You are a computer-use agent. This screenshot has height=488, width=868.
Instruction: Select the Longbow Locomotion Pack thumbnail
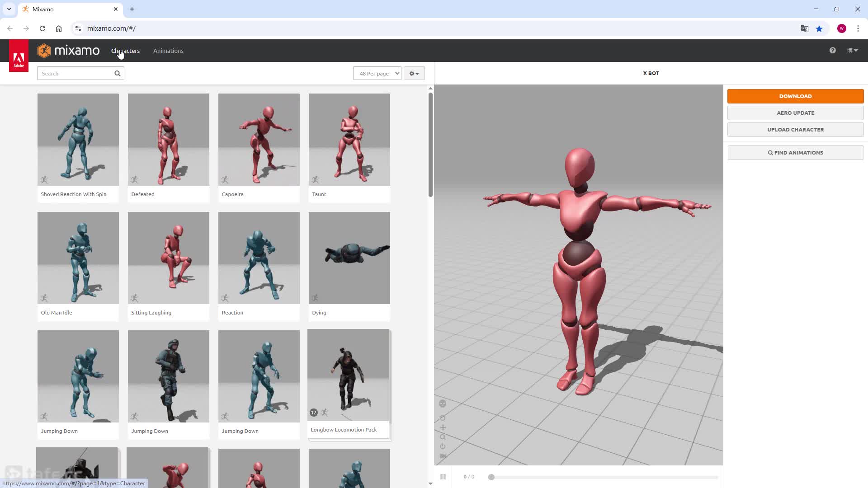point(348,375)
